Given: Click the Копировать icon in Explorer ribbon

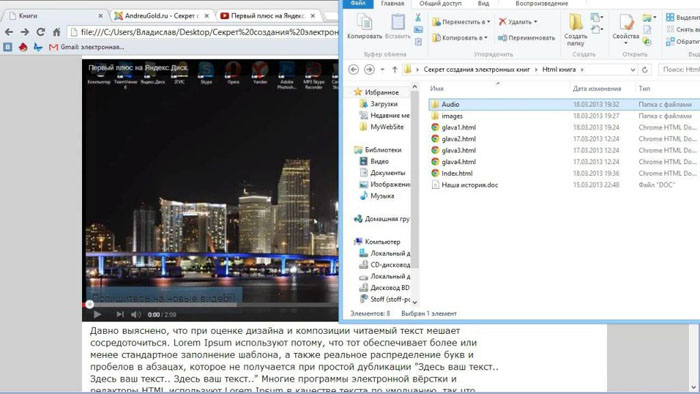Looking at the screenshot, I should click(364, 22).
